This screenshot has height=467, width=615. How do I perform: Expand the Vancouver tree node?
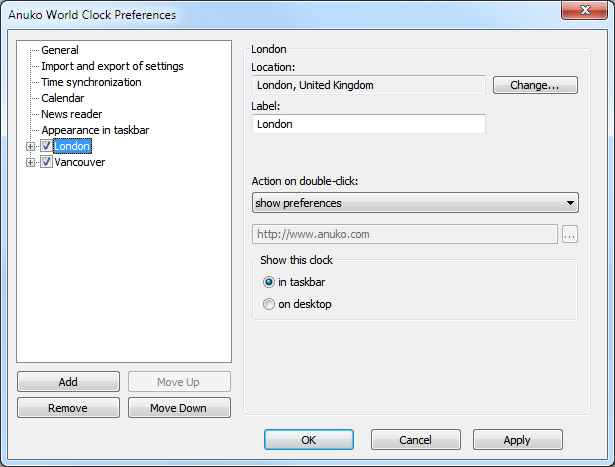pyautogui.click(x=31, y=162)
